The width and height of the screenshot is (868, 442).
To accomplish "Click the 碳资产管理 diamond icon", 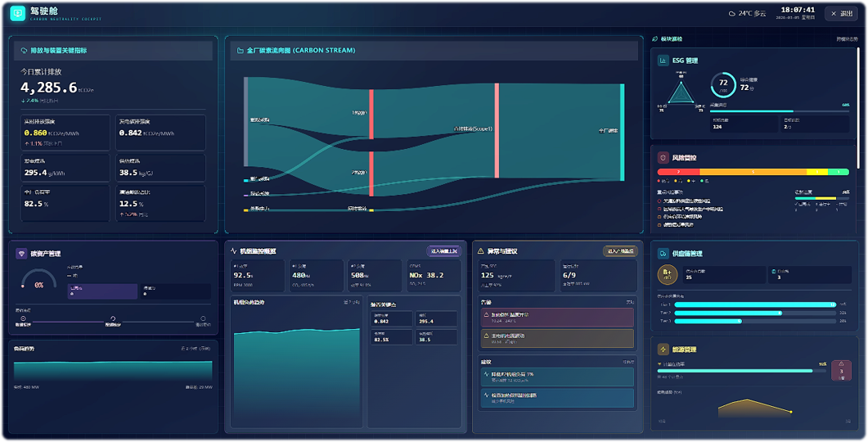I will point(21,254).
